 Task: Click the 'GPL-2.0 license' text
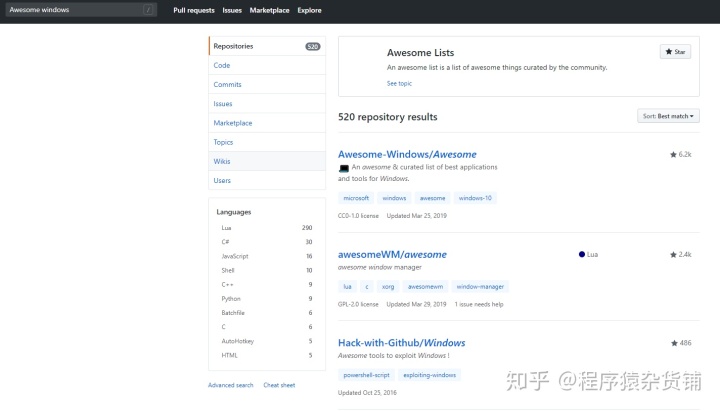point(358,304)
